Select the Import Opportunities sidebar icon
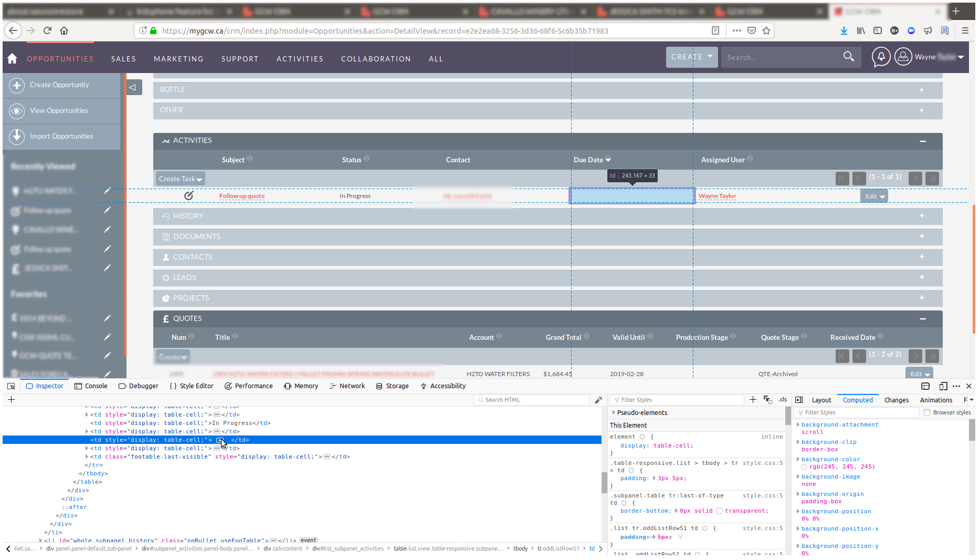This screenshot has width=980, height=560. coord(16,137)
